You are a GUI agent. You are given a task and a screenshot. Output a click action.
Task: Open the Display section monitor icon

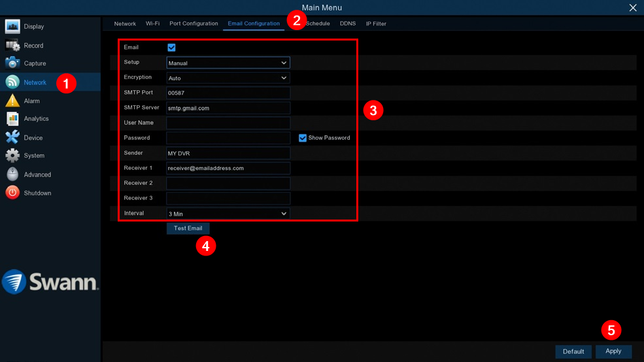pyautogui.click(x=12, y=26)
